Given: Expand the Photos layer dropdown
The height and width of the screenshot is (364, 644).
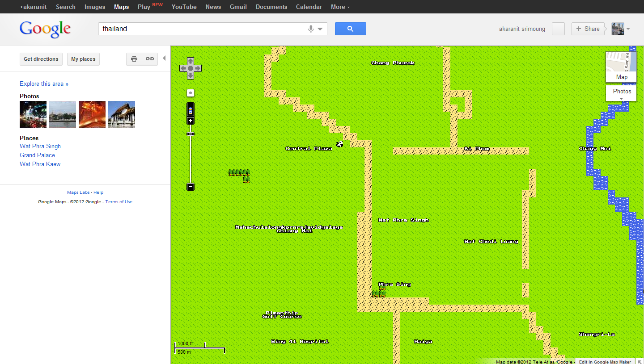Looking at the screenshot, I should (621, 93).
